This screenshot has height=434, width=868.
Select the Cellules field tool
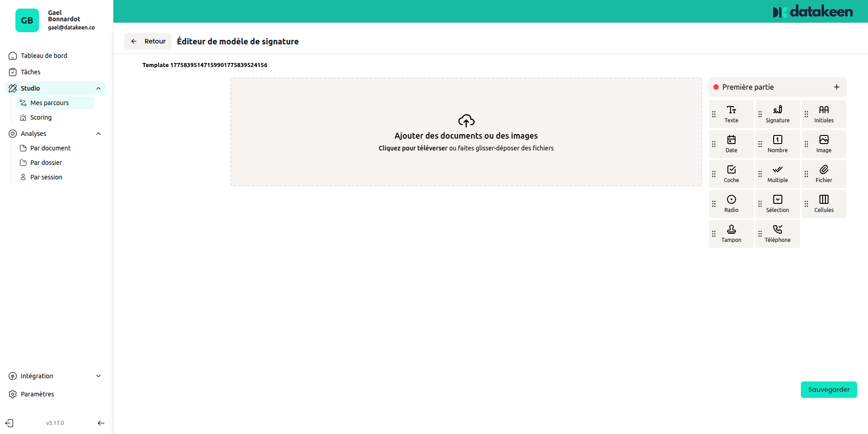[823, 203]
